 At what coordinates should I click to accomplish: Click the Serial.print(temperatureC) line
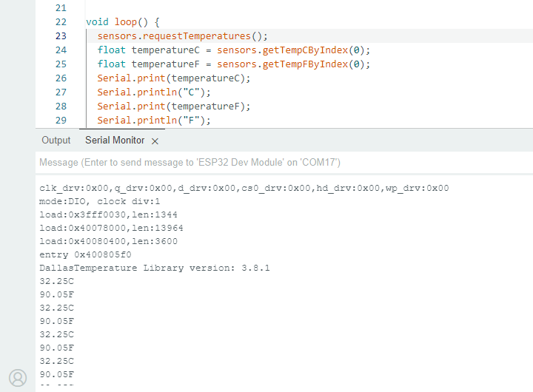pyautogui.click(x=174, y=78)
